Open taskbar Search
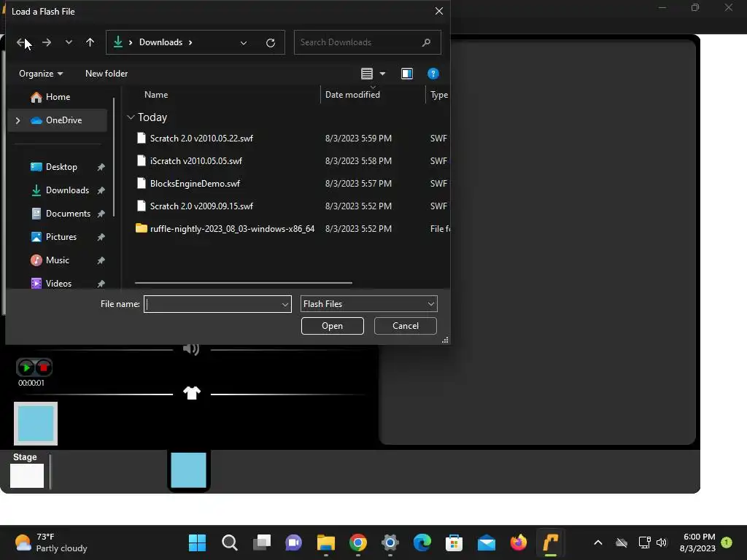Viewport: 747px width, 560px height. [x=230, y=542]
